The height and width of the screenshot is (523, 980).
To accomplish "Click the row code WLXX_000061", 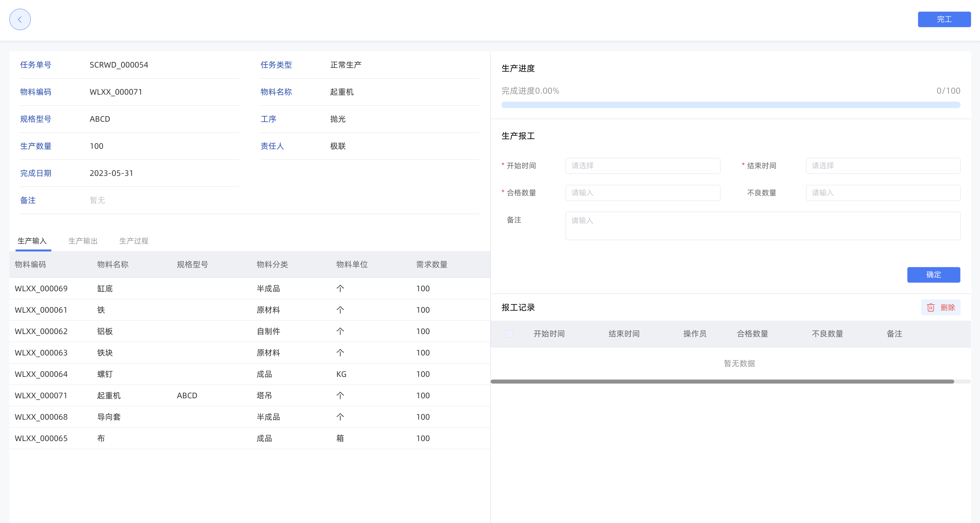I will coord(41,310).
